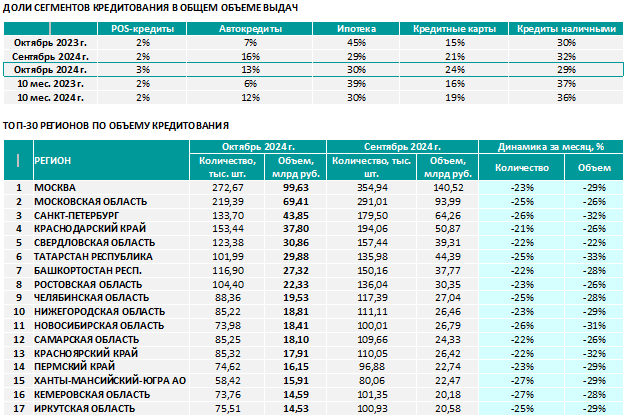
Task: Select the Динамика за месяц, % header
Action: pos(551,147)
